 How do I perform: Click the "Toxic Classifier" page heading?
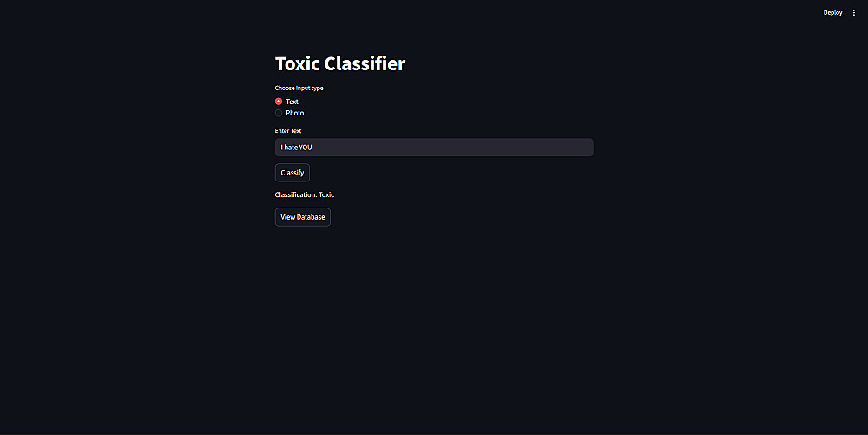(x=339, y=63)
